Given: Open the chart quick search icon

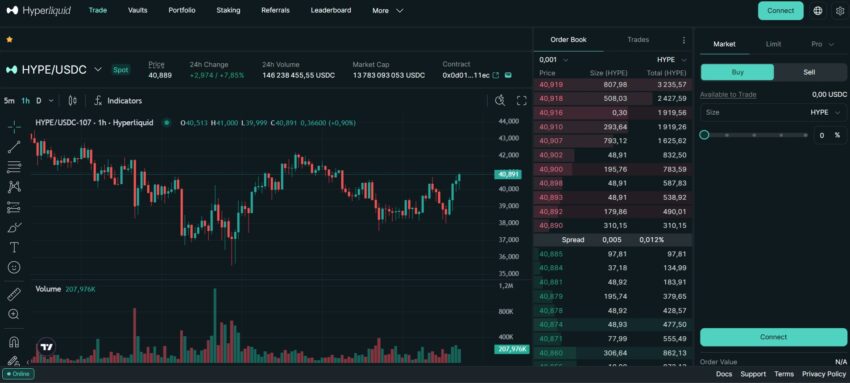Looking at the screenshot, I should tap(500, 100).
